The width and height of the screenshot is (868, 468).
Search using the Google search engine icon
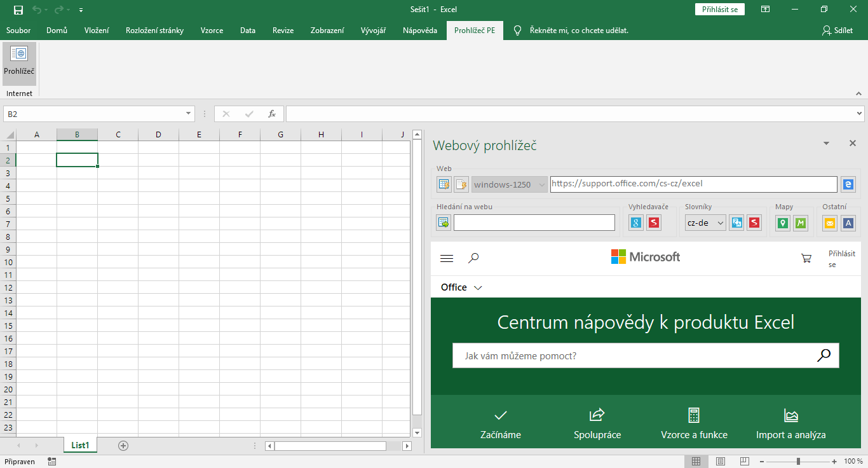tap(636, 223)
